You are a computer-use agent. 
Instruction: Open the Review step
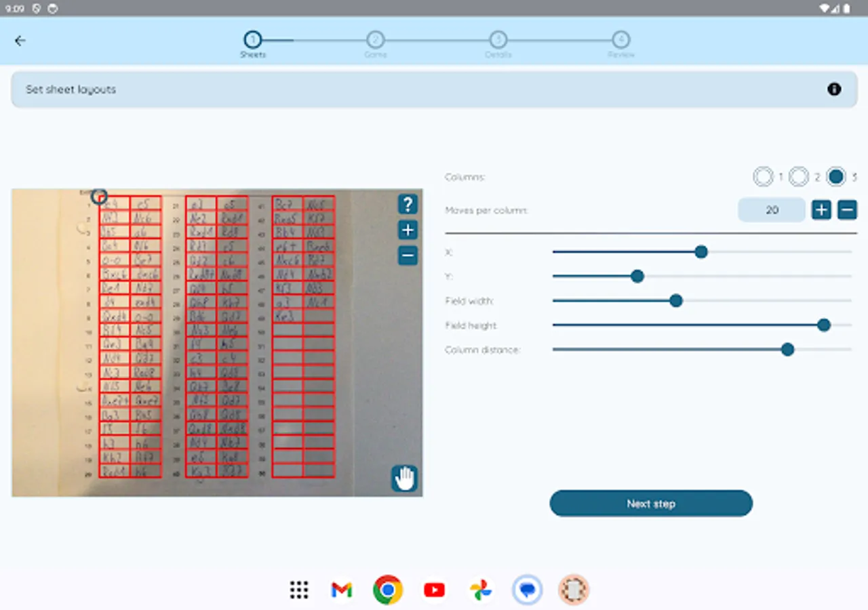pyautogui.click(x=621, y=39)
